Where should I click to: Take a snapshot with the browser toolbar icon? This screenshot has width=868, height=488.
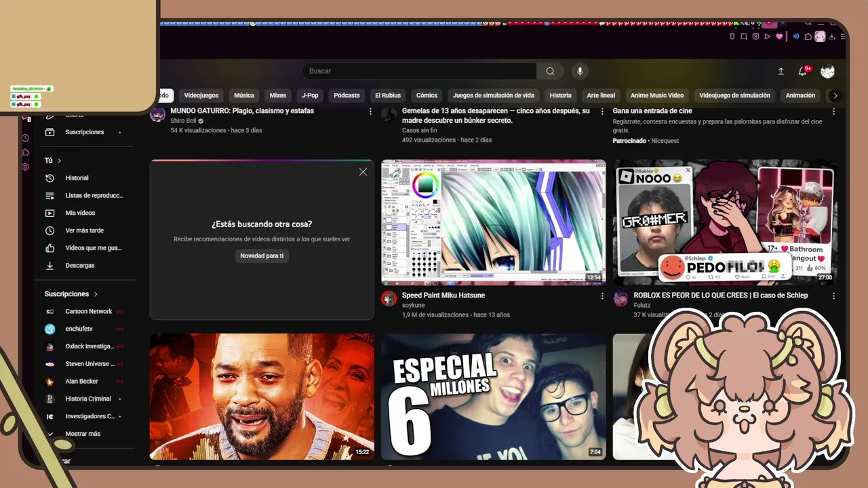(744, 37)
